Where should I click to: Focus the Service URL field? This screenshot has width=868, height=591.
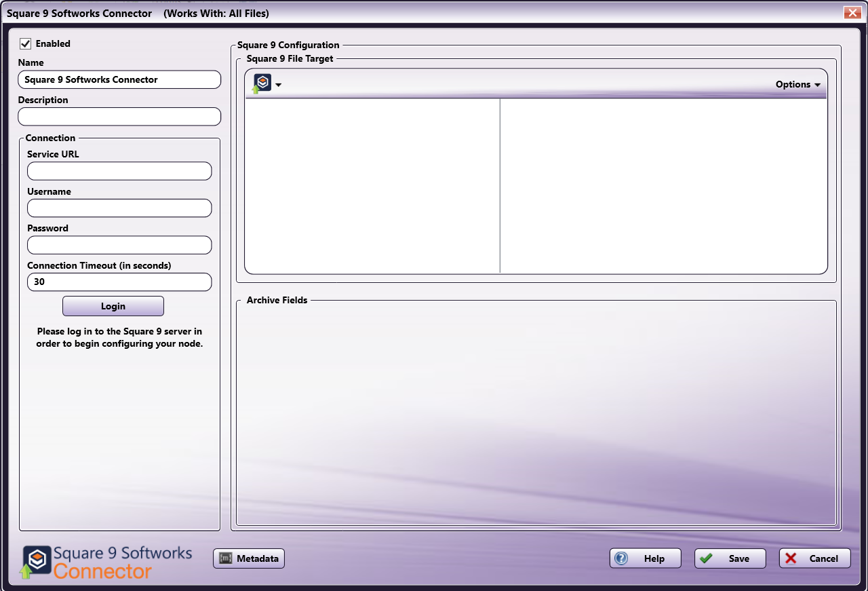click(119, 171)
